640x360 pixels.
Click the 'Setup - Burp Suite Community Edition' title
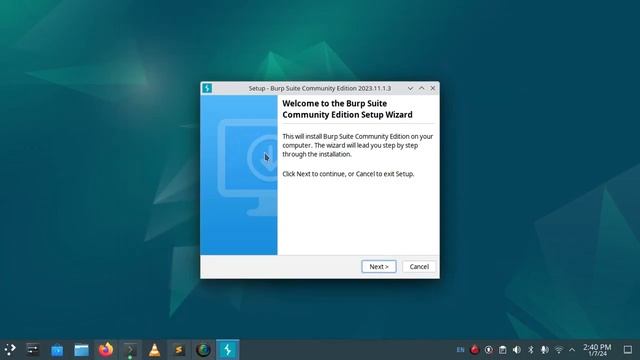click(x=320, y=88)
